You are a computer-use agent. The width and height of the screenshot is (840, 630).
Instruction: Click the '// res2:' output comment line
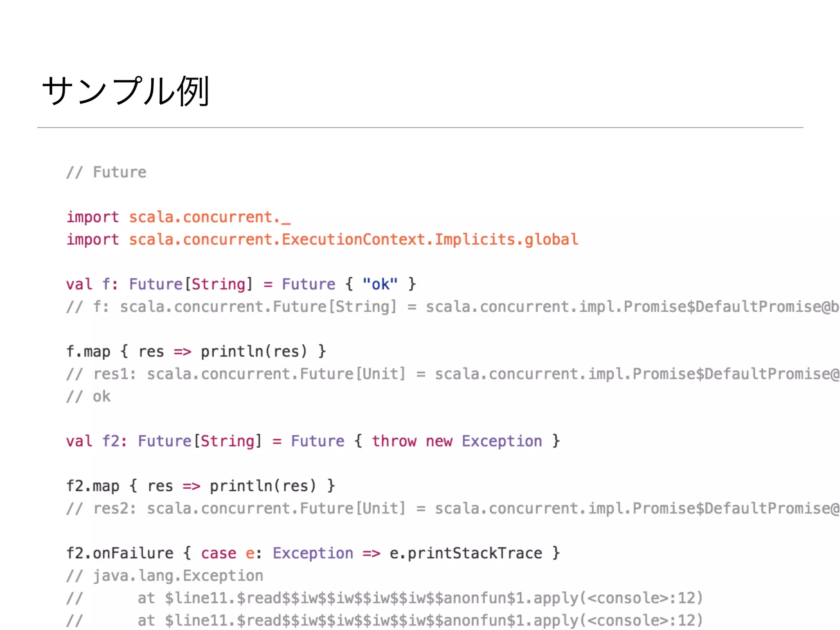(453, 509)
